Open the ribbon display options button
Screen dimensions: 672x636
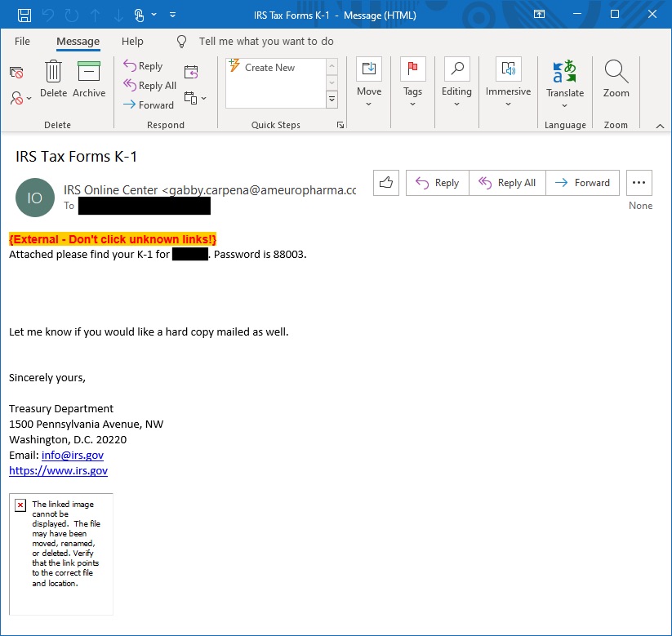coord(539,14)
